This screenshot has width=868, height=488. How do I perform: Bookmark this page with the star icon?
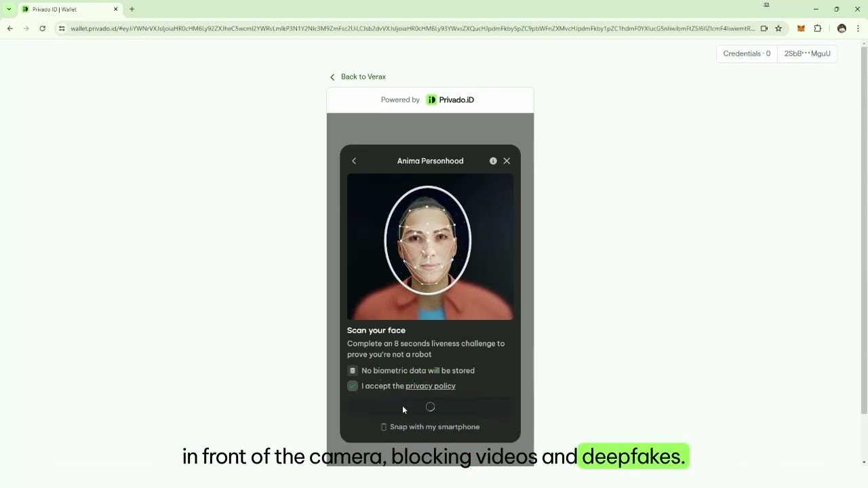(778, 28)
